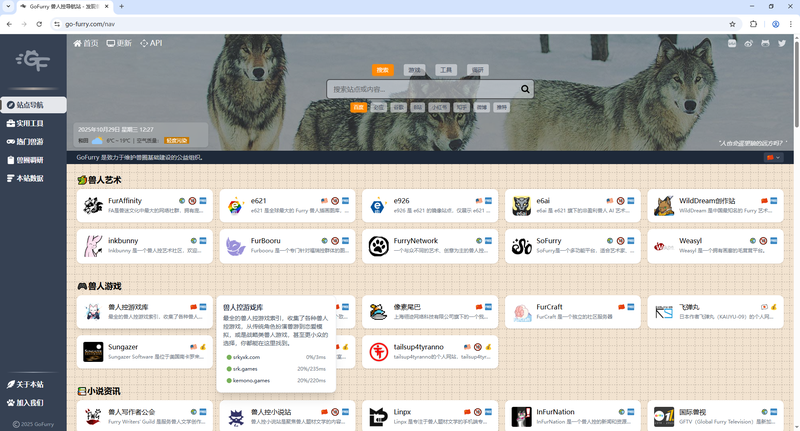Viewport: 800px width, 431px height.
Task: Open the inkbunny pink bunny logo
Action: (x=93, y=246)
